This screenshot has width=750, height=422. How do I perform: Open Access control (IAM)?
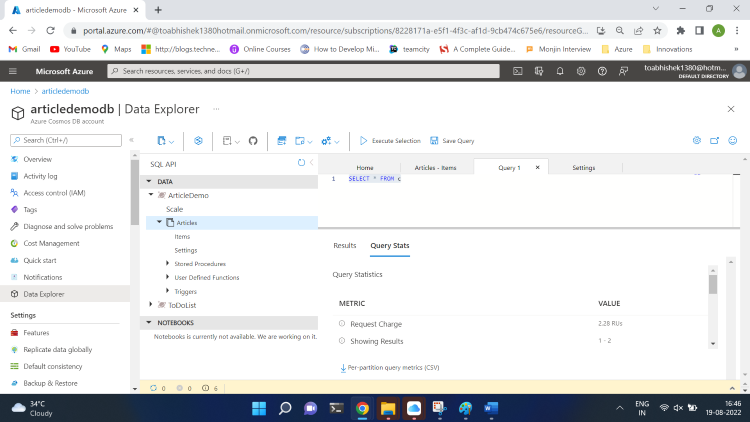(x=54, y=193)
